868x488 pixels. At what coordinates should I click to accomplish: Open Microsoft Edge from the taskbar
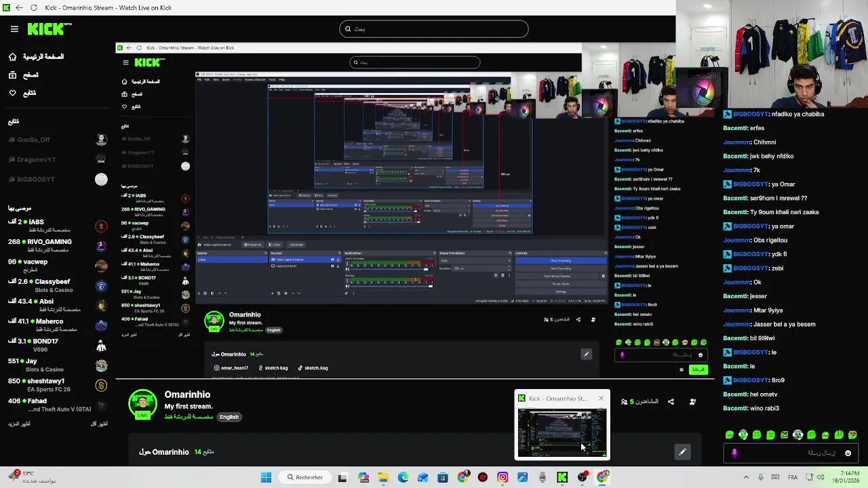[x=403, y=477]
